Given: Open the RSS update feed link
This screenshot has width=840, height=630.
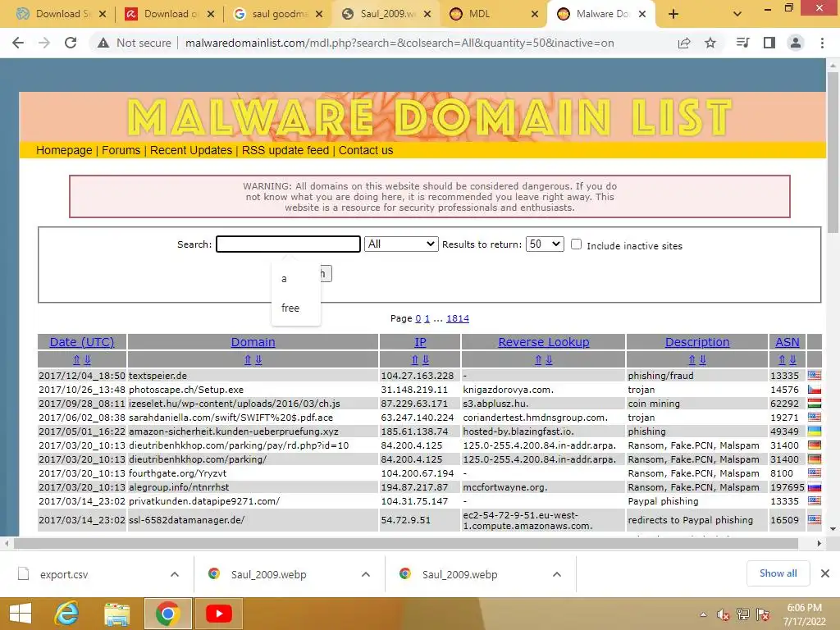Looking at the screenshot, I should tap(285, 151).
